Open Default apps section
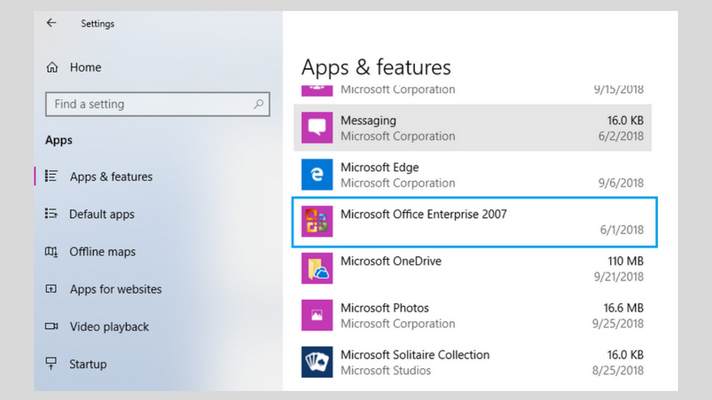This screenshot has width=712, height=400. click(102, 214)
